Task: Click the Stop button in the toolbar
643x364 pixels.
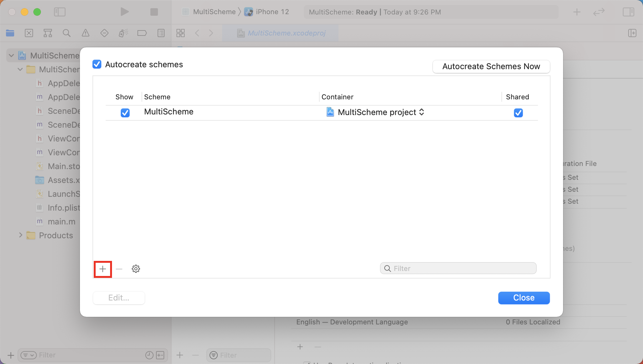Action: 154,12
